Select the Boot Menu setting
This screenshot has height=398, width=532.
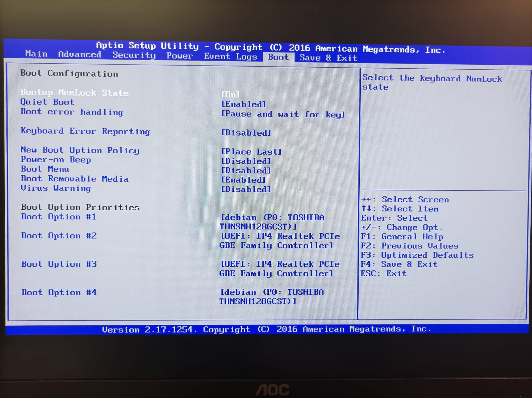pyautogui.click(x=45, y=169)
